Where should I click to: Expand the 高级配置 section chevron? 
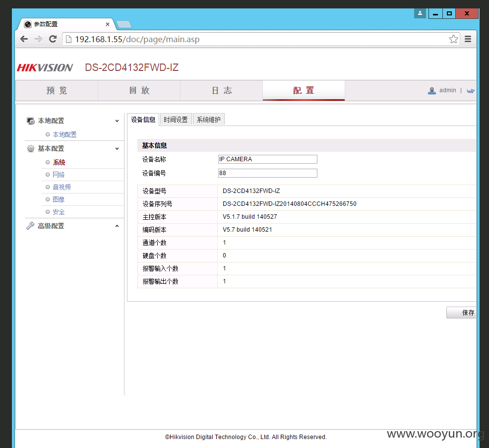pos(117,226)
